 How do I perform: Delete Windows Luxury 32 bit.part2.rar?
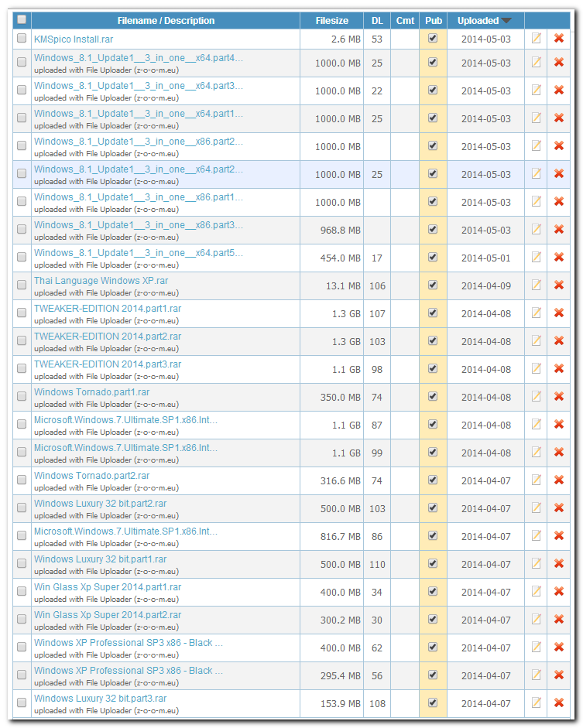[559, 508]
